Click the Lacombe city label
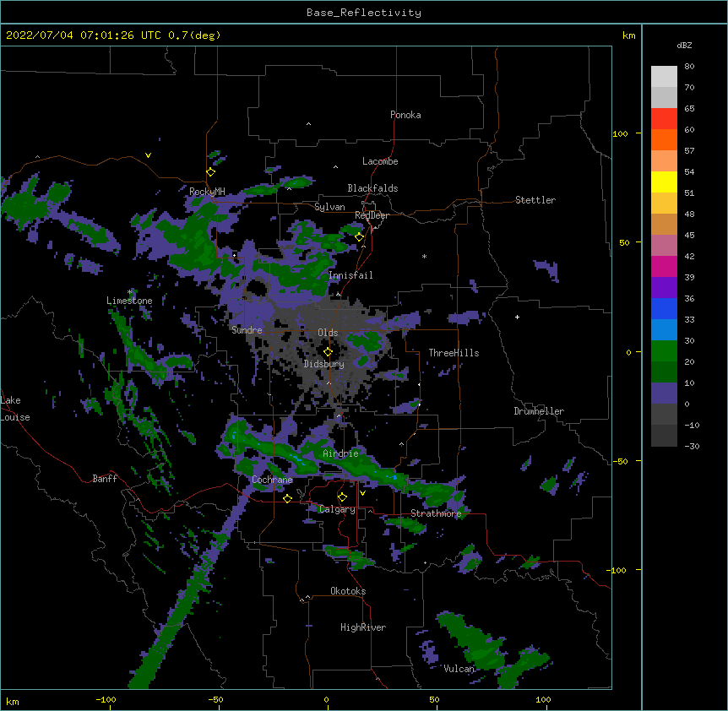728x711 pixels. [x=380, y=161]
